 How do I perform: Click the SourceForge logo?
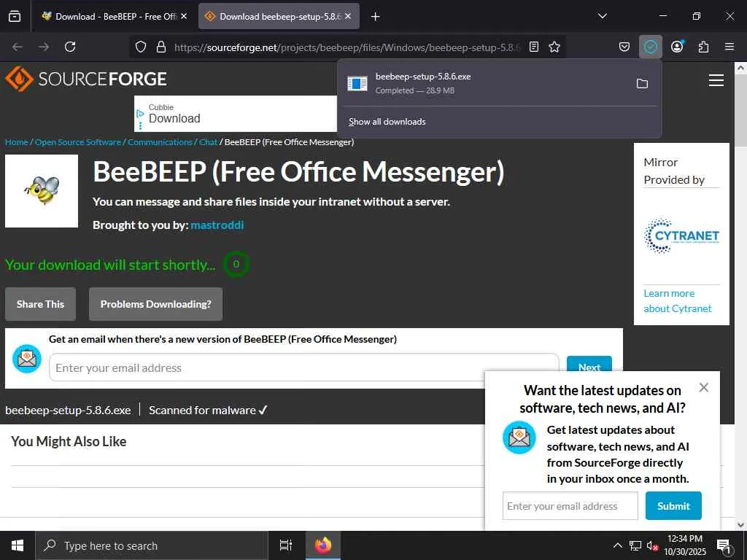86,79
